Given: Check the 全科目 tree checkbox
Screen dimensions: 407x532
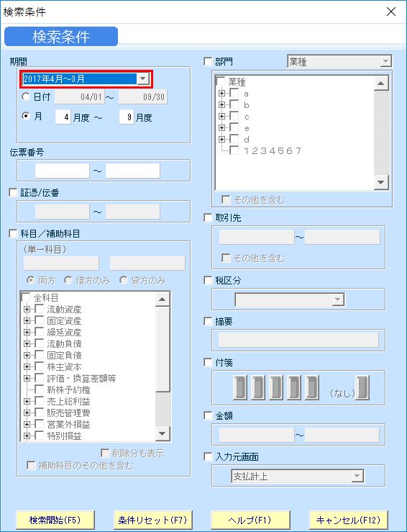Looking at the screenshot, I should coord(26,297).
